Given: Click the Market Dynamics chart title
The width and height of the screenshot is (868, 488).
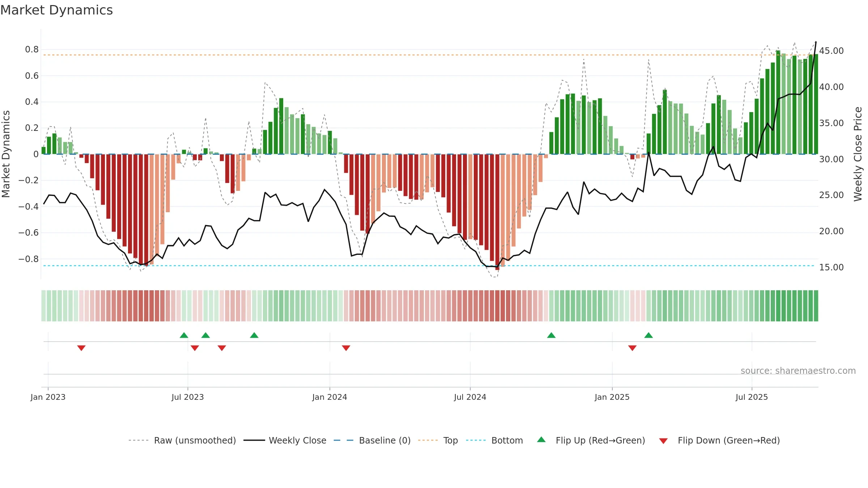Looking at the screenshot, I should tap(56, 10).
